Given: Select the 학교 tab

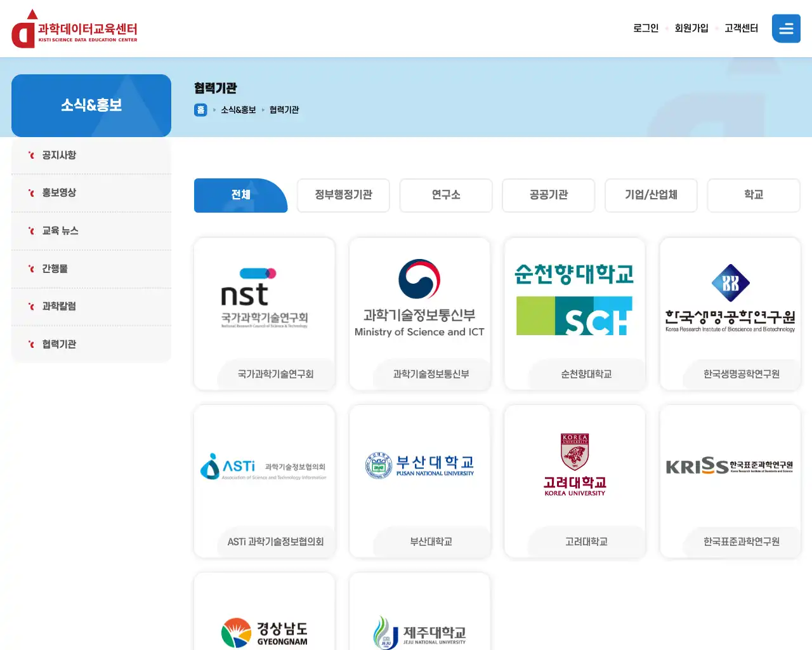Looking at the screenshot, I should 754,195.
